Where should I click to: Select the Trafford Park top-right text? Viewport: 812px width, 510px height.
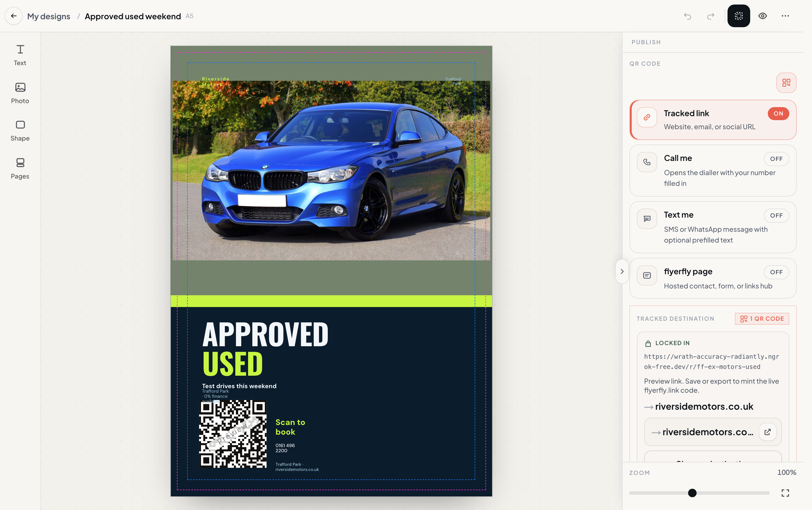point(453,81)
